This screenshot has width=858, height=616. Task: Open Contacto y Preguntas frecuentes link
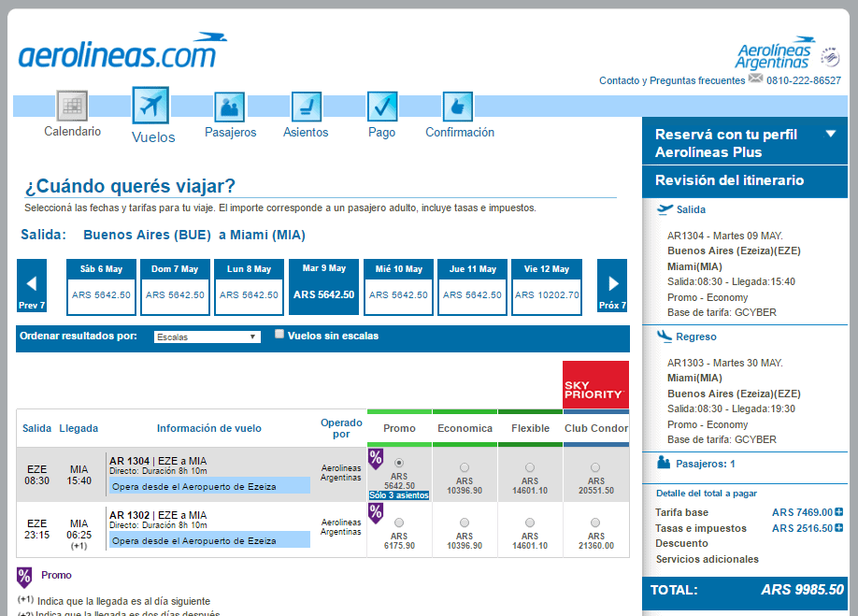(672, 80)
